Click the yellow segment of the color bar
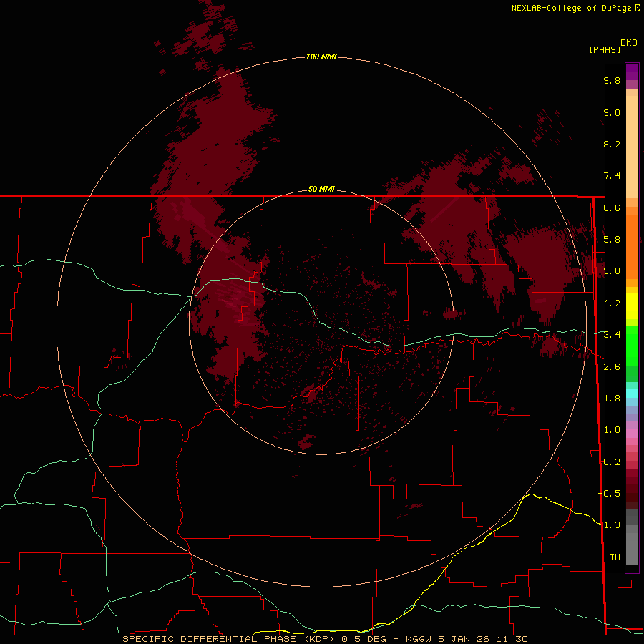644x644 pixels. 632,306
